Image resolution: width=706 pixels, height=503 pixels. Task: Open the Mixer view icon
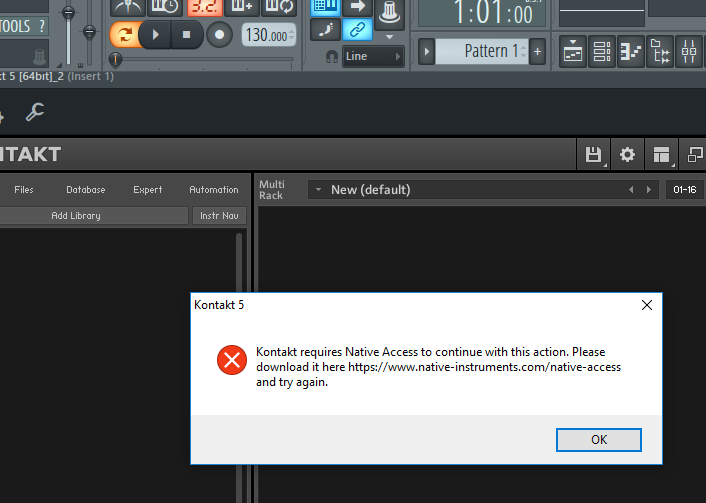pyautogui.click(x=689, y=51)
